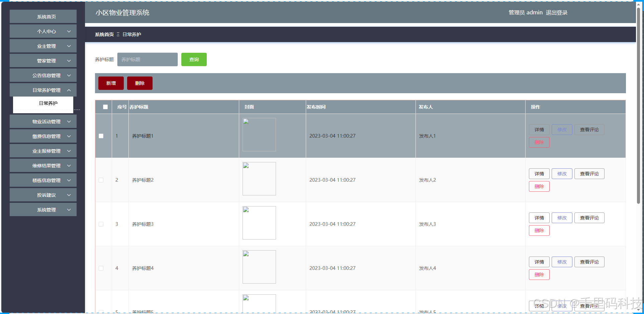The image size is (644, 314).
Task: Click 查看评论 for 养护标题2
Action: point(589,174)
